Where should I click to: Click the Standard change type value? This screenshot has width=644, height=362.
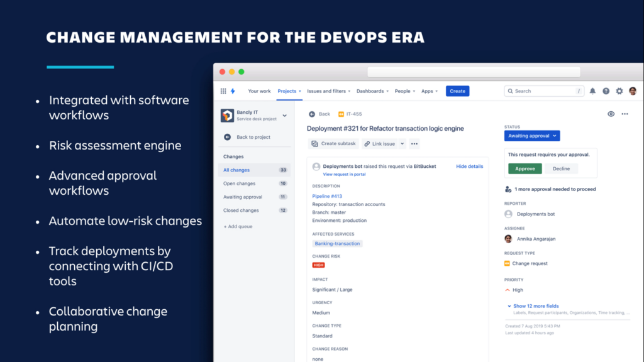(323, 336)
